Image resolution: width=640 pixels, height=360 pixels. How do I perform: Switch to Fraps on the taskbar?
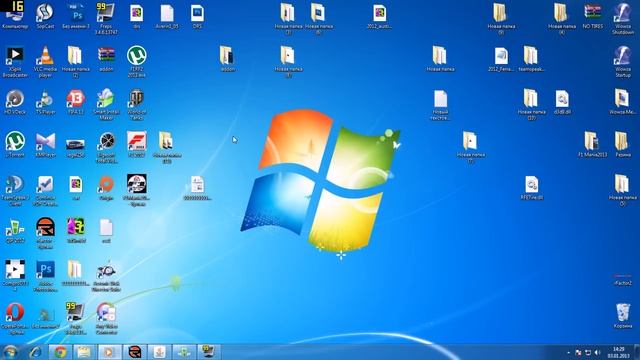tap(209, 352)
